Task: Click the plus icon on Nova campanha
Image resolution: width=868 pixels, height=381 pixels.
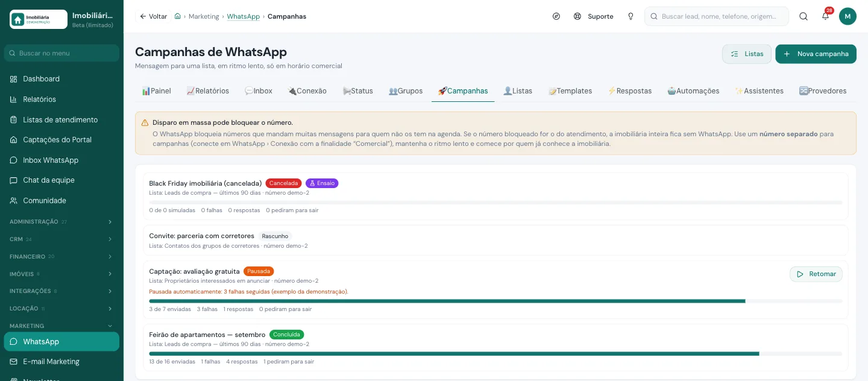Action: pos(787,54)
